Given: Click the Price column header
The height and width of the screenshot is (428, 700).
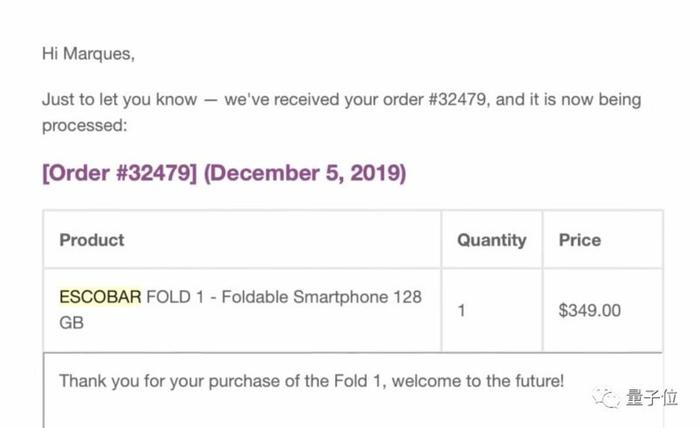Looking at the screenshot, I should click(580, 240).
